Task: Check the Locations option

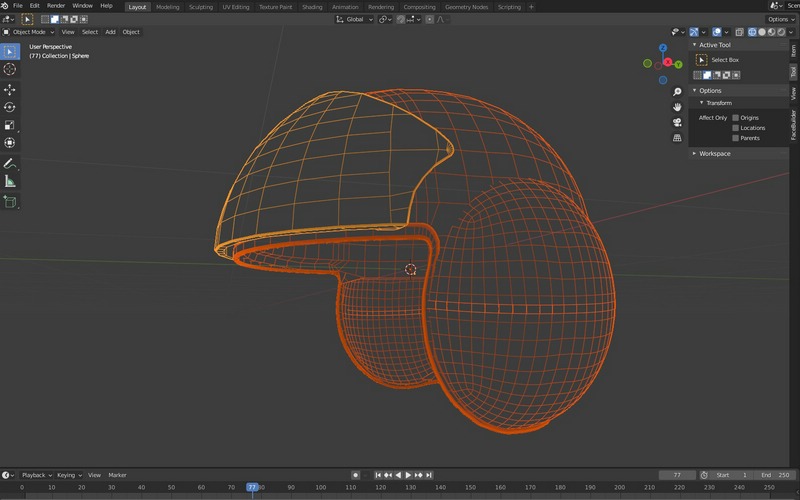Action: 736,128
